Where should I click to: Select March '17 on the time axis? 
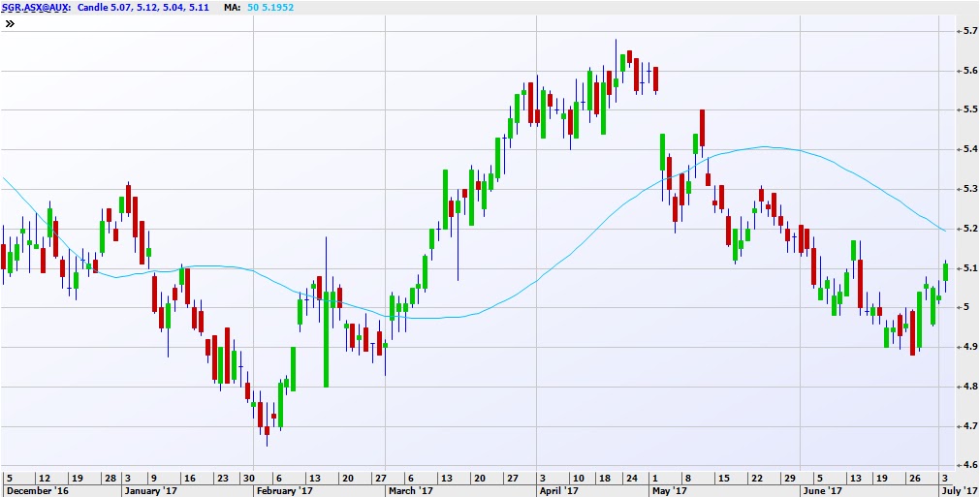(411, 491)
